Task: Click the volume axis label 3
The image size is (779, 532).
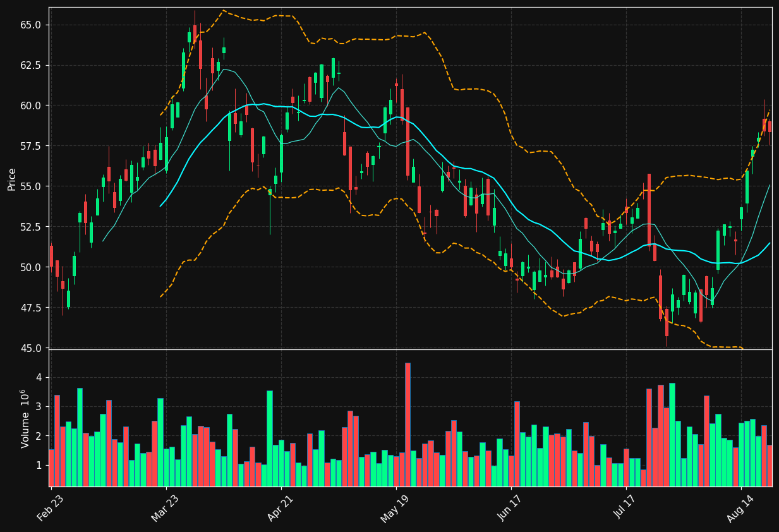Action: point(39,407)
